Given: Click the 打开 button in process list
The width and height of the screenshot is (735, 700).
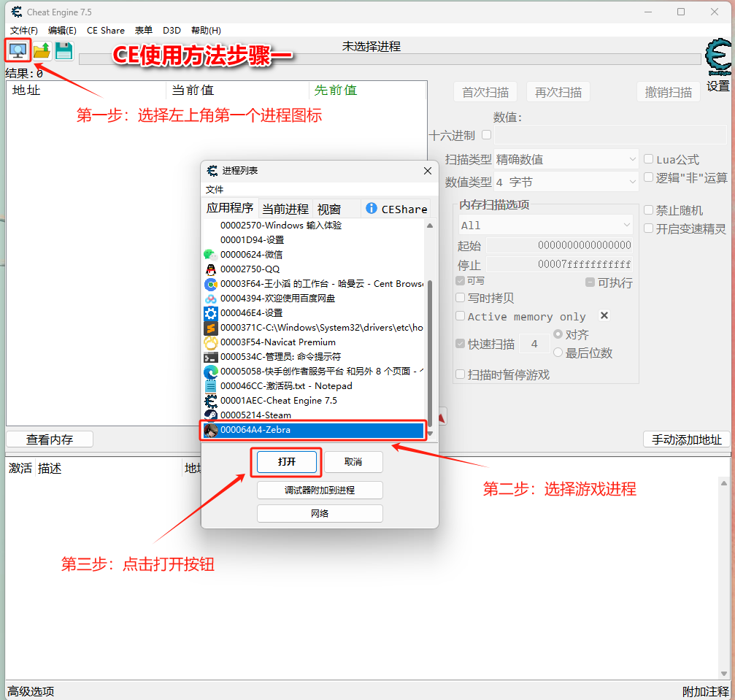Looking at the screenshot, I should pyautogui.click(x=287, y=462).
